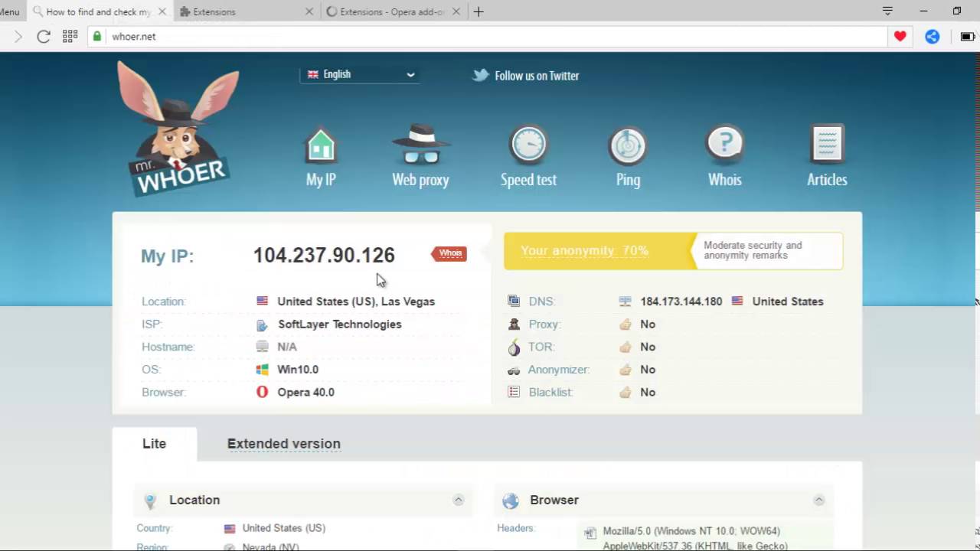Click the ISP SoftLayer icon
This screenshot has width=980, height=551.
[263, 324]
